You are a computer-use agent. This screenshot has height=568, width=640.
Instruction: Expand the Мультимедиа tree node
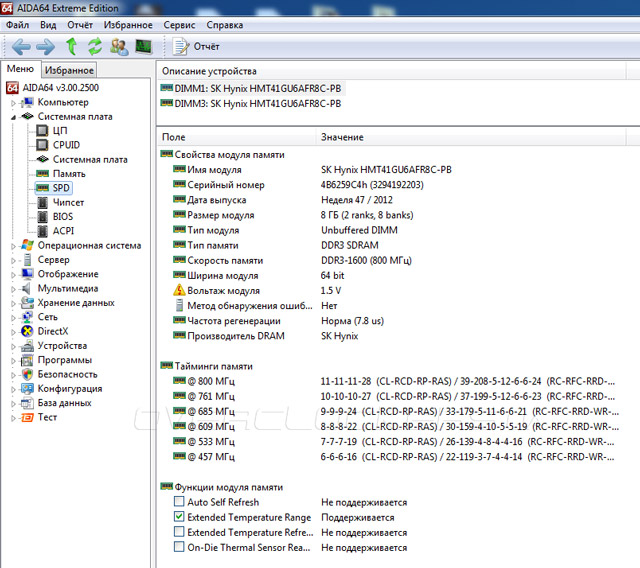coord(13,289)
